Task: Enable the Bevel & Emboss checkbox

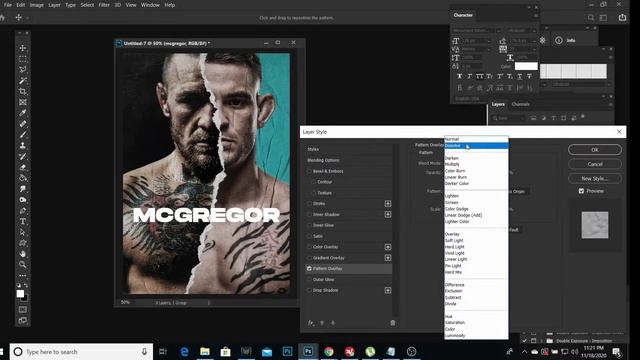Action: point(309,171)
